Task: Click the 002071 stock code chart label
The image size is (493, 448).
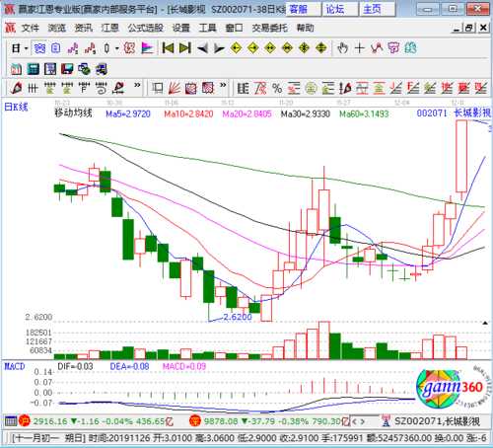Action: 432,113
